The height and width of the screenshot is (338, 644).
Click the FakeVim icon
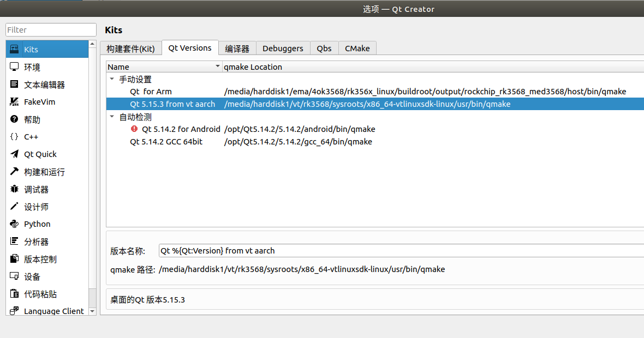(x=14, y=102)
